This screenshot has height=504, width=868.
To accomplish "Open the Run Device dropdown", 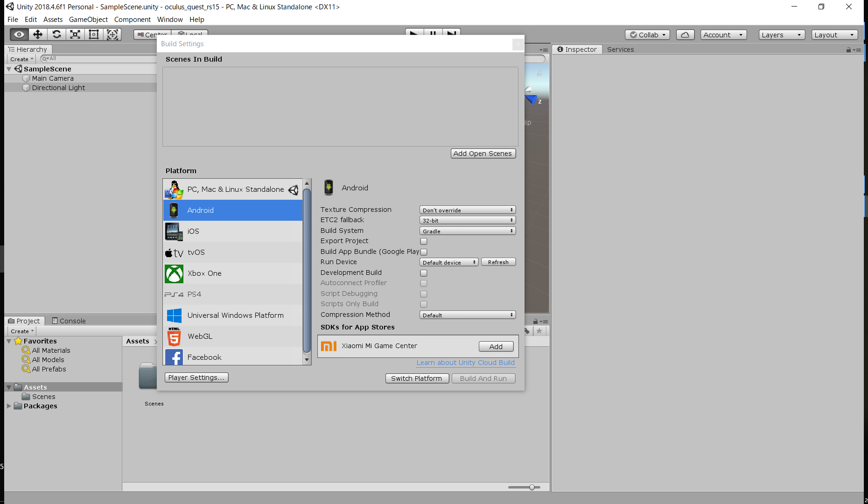I will tap(449, 262).
